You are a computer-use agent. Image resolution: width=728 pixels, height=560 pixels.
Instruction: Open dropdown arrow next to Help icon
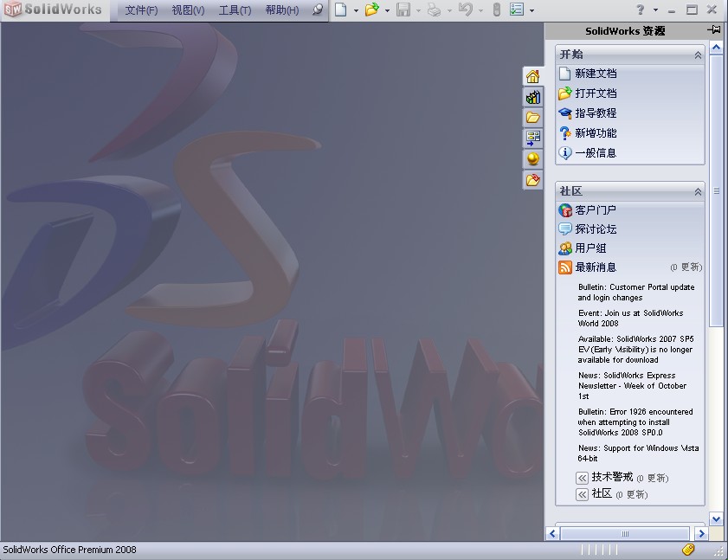[x=655, y=10]
